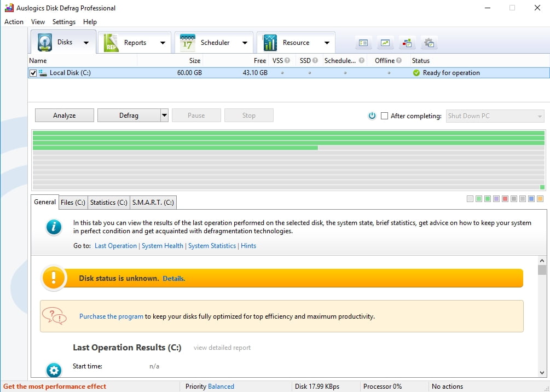Screen dimensions: 550x392
Task: Click the "Ready for operation" status text
Action: click(451, 73)
